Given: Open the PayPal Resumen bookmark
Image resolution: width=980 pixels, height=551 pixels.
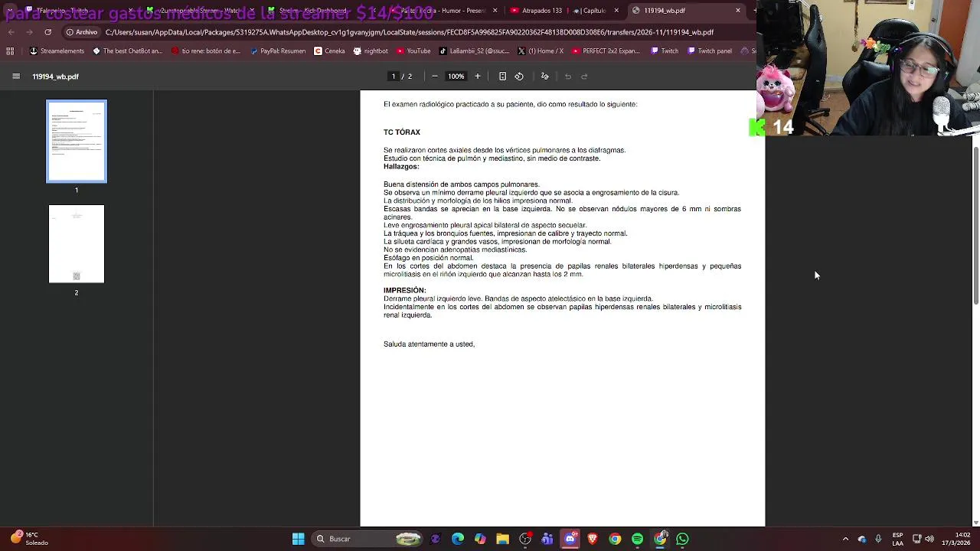Looking at the screenshot, I should click(278, 51).
